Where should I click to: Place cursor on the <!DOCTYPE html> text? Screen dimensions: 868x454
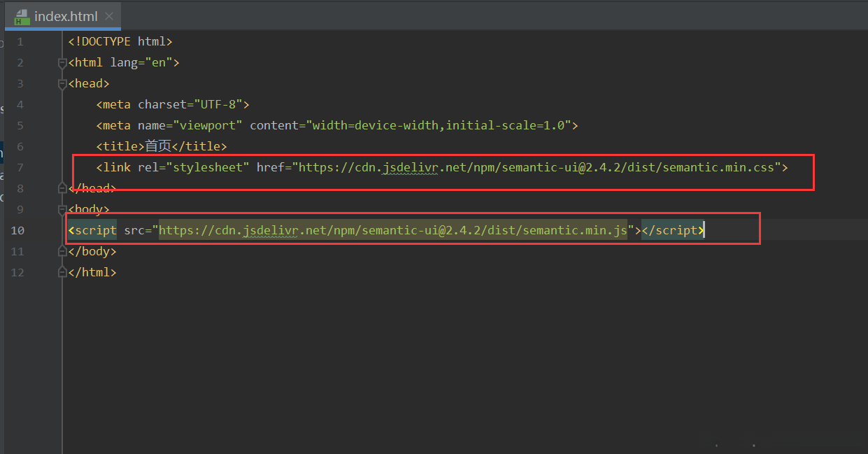point(120,42)
